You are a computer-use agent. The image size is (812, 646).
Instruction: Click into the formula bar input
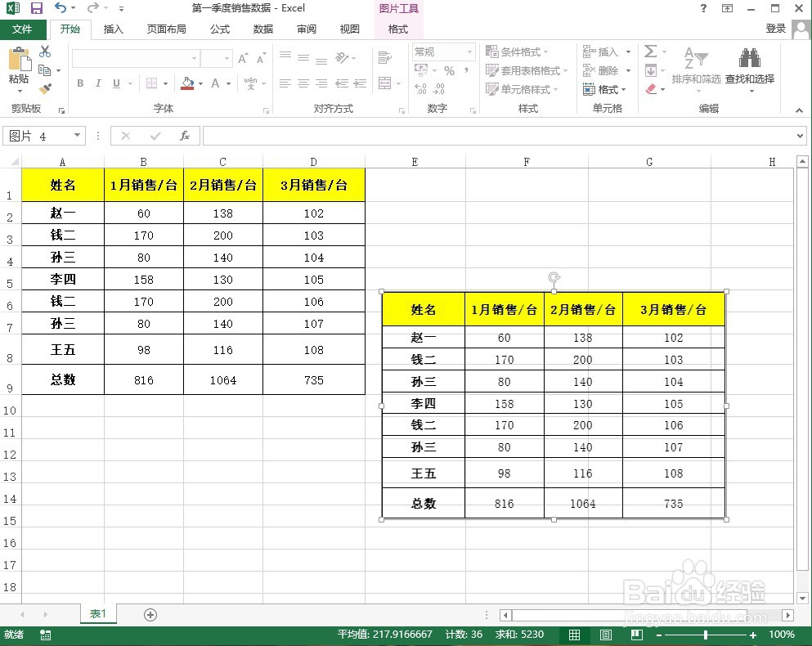point(499,136)
